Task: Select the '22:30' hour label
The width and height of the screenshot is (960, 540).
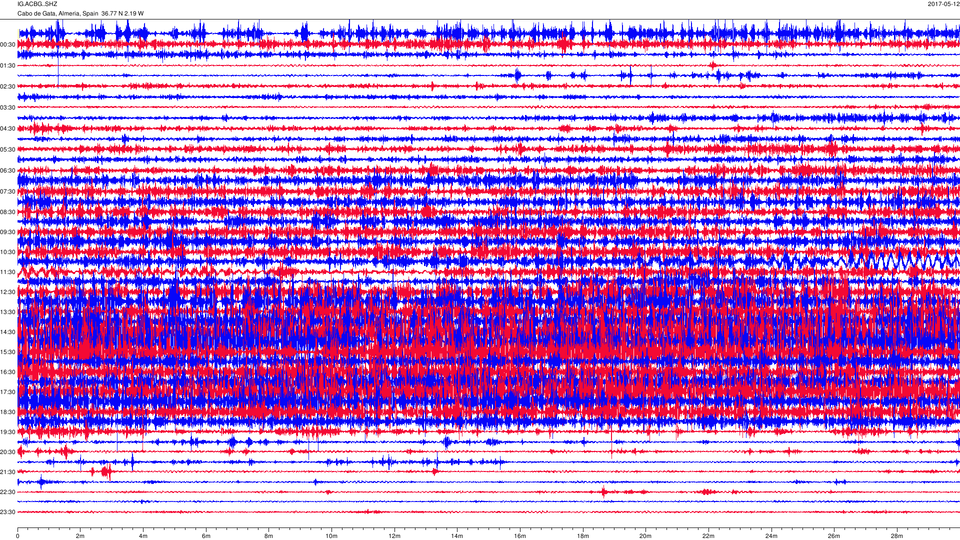Action: (8, 492)
